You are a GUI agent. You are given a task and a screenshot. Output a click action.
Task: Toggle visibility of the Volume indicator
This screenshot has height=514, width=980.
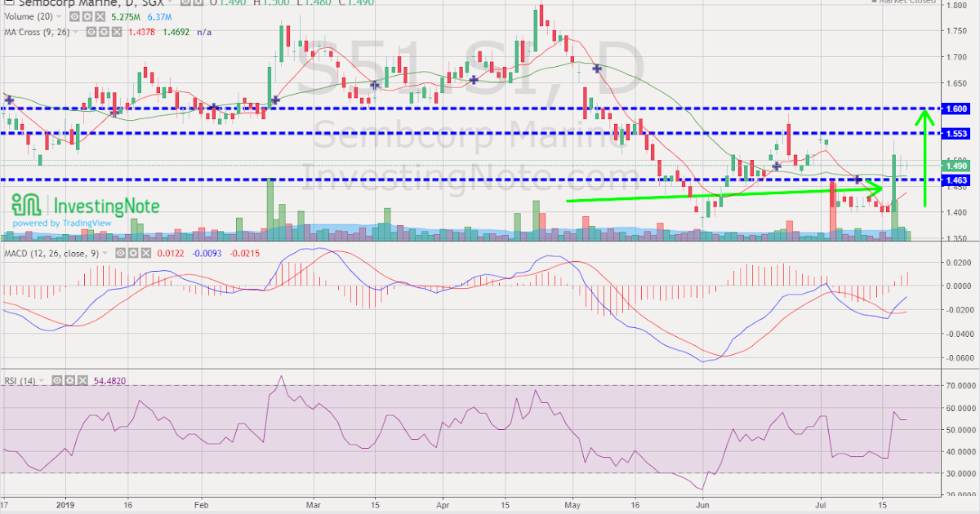(x=74, y=16)
